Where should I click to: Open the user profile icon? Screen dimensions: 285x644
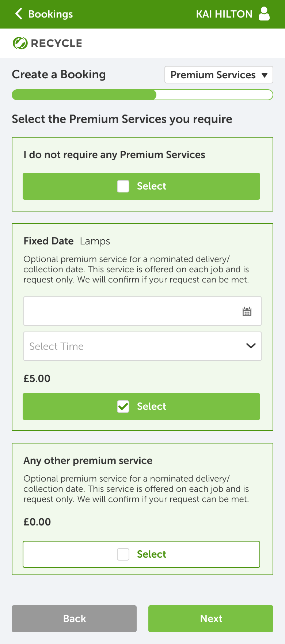pyautogui.click(x=264, y=14)
